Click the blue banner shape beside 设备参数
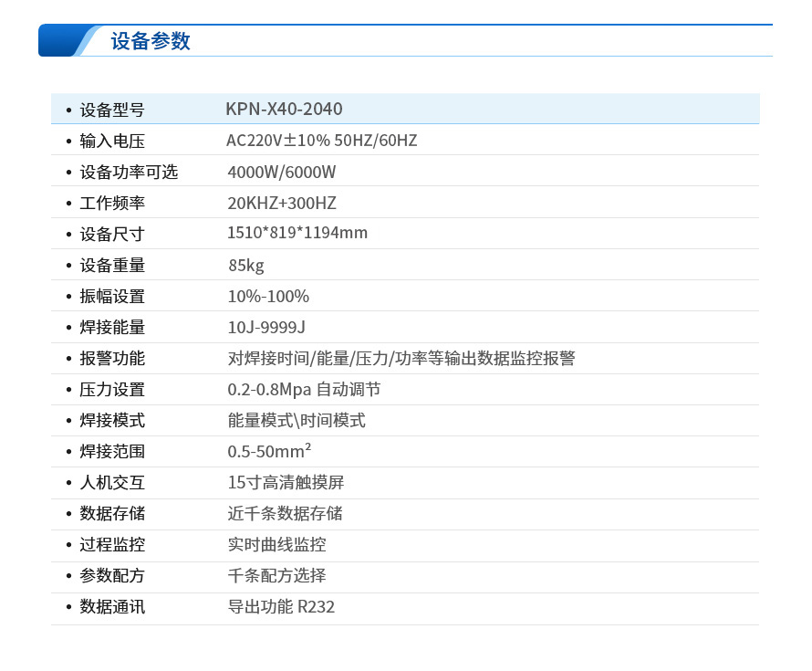 point(68,41)
